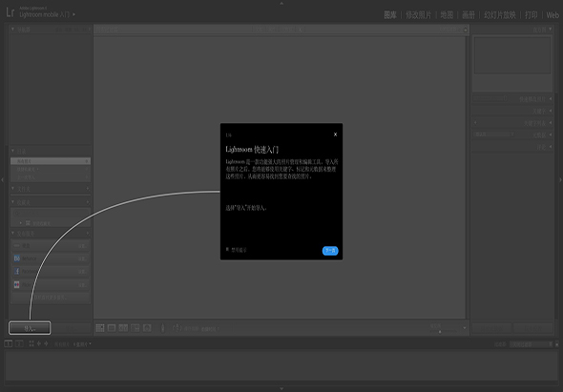Open the 幻灯片放映 Slideshow module
The height and width of the screenshot is (392, 563).
tap(500, 15)
